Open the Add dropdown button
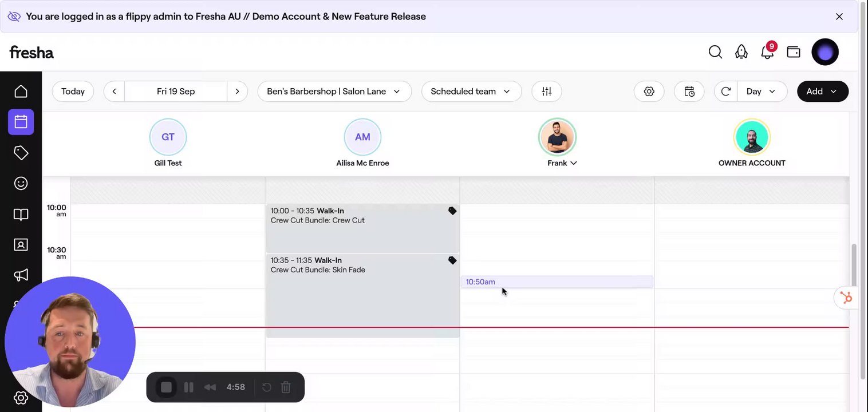The width and height of the screenshot is (868, 412). pos(823,92)
